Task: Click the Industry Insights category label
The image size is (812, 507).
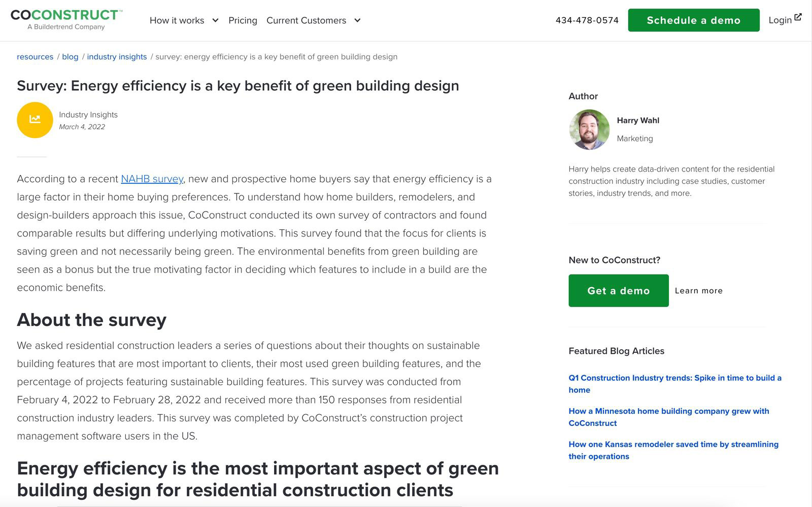Action: (x=88, y=115)
